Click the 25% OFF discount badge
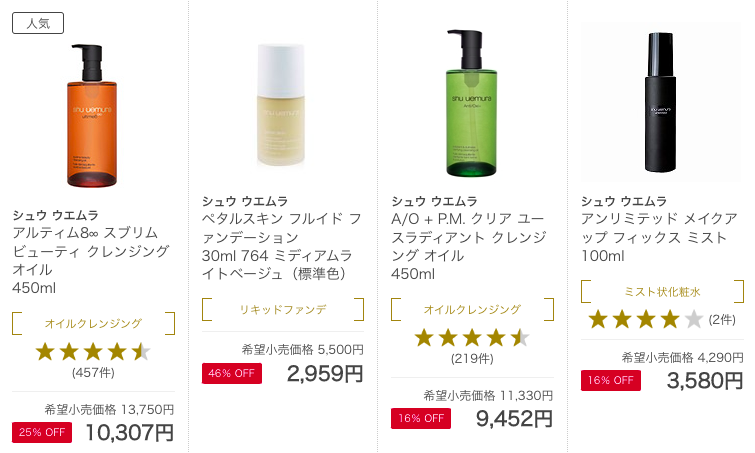This screenshot has height=453, width=755. 42,432
